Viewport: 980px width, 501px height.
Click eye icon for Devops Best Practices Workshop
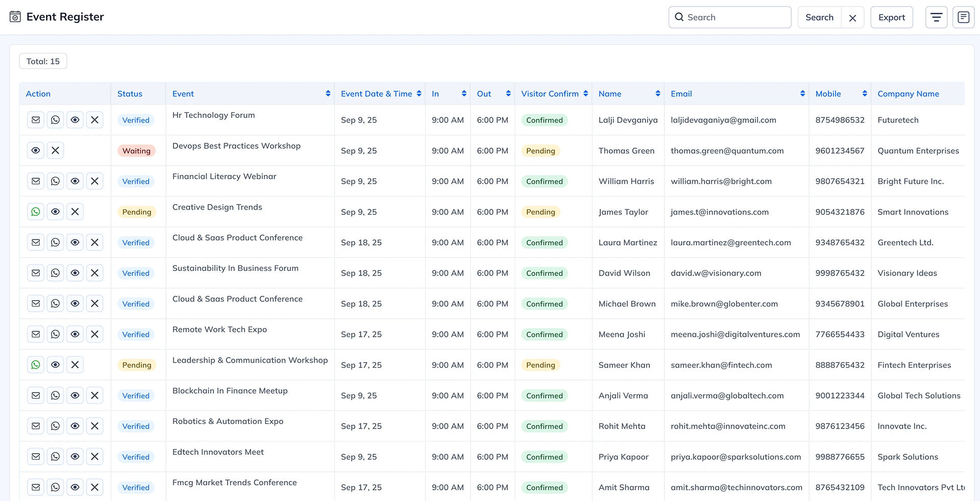tap(36, 151)
